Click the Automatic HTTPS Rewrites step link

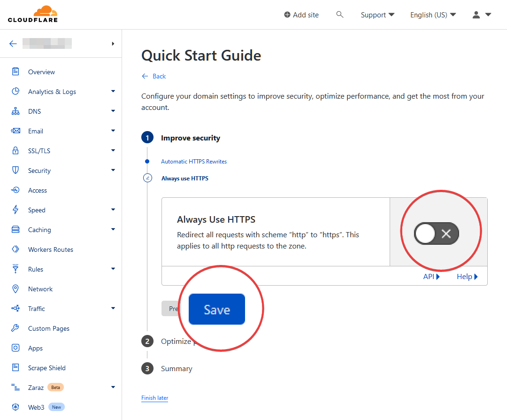194,162
